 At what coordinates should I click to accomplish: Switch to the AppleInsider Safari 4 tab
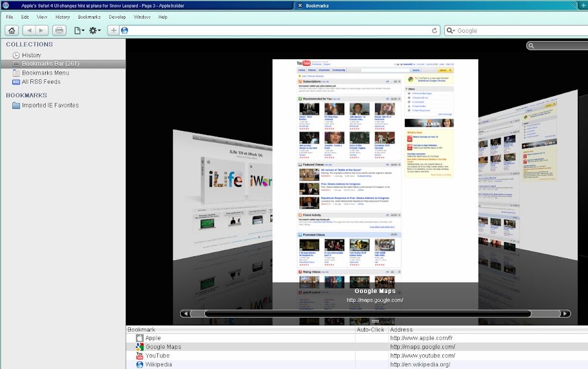146,6
